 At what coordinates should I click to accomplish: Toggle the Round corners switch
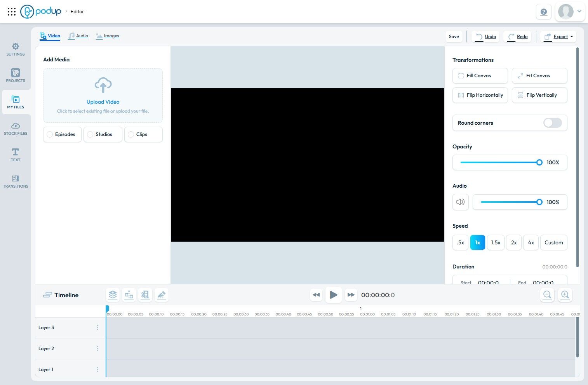[x=553, y=123]
